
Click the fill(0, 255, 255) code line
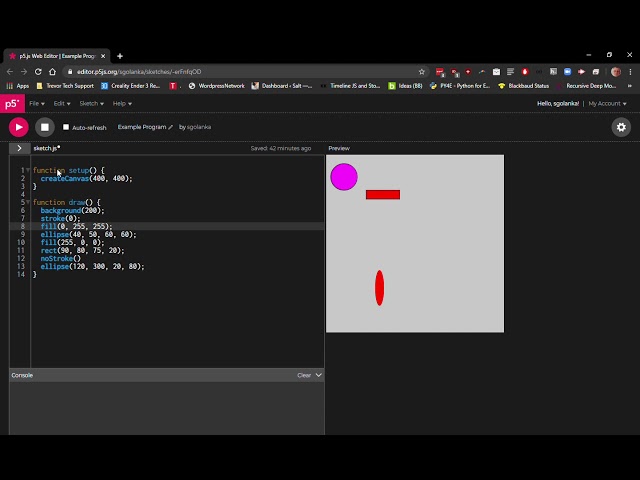[x=76, y=226]
